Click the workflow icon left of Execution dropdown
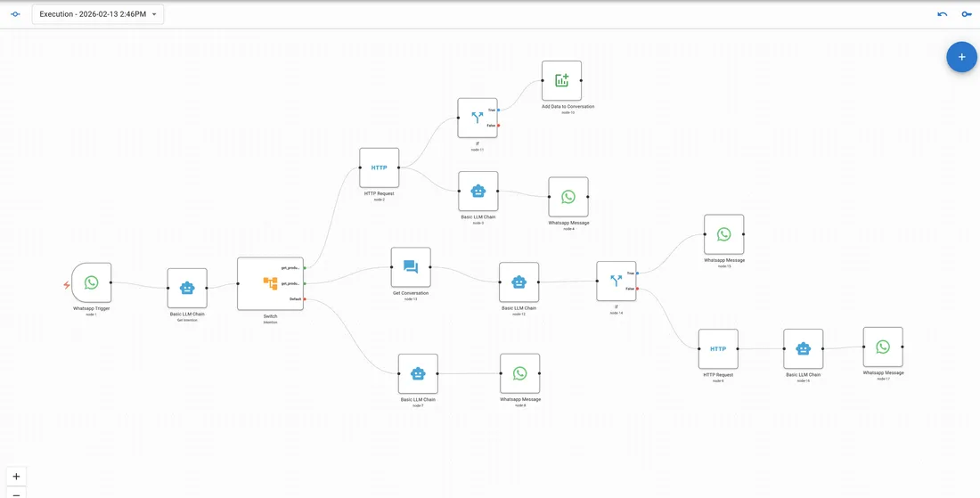 [16, 14]
